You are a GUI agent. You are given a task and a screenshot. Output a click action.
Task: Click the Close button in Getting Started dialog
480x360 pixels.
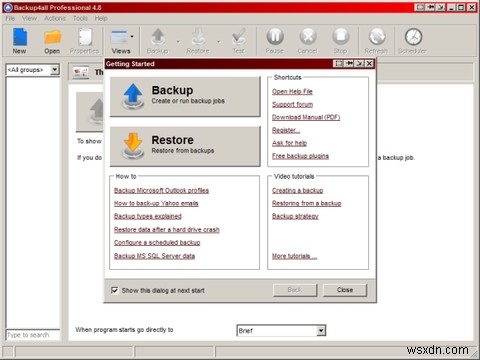pyautogui.click(x=345, y=290)
